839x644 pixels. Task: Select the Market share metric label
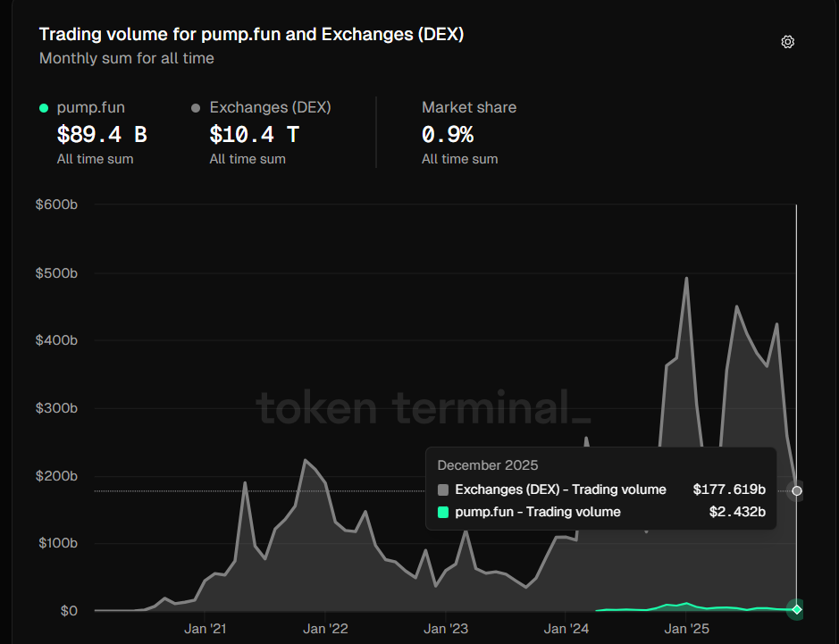468,107
